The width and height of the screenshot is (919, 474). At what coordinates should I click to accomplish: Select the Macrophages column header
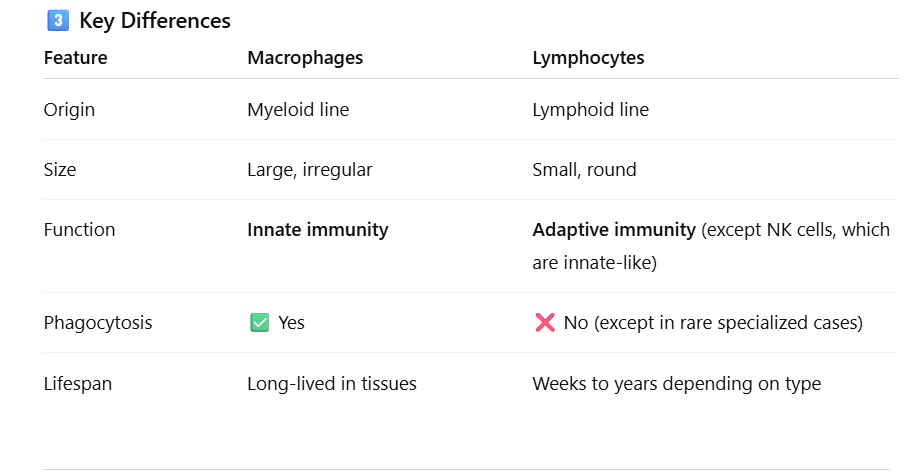click(305, 58)
